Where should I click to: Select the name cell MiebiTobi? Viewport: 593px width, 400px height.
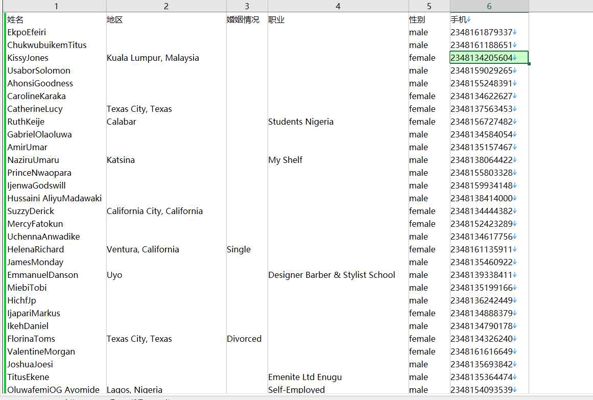tap(56, 288)
